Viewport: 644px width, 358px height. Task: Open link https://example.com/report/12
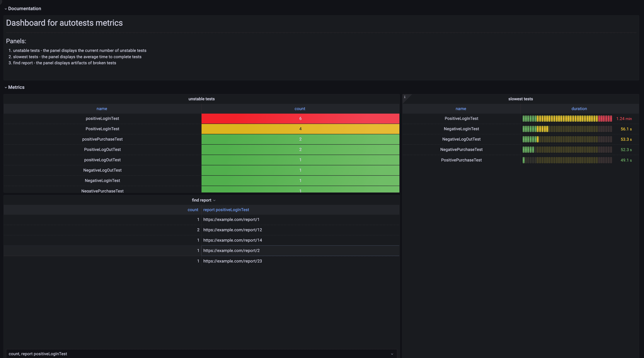[x=233, y=230]
